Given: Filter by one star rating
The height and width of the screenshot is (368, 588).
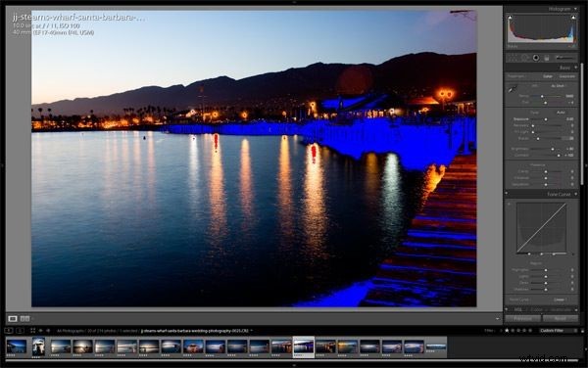Looking at the screenshot, I should 507,331.
